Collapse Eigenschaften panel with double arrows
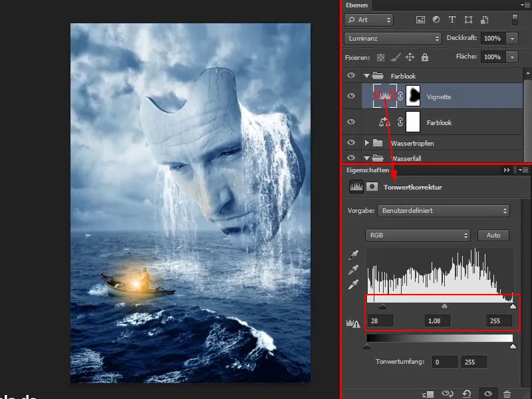 (x=507, y=170)
